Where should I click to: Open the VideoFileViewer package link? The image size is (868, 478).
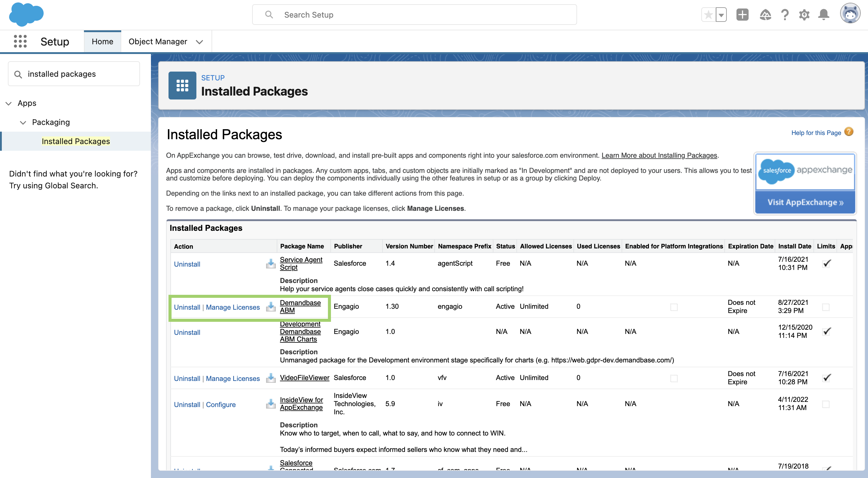[305, 378]
